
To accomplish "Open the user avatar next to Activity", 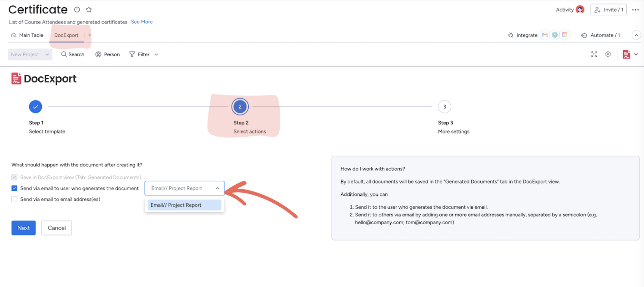I will pyautogui.click(x=580, y=10).
